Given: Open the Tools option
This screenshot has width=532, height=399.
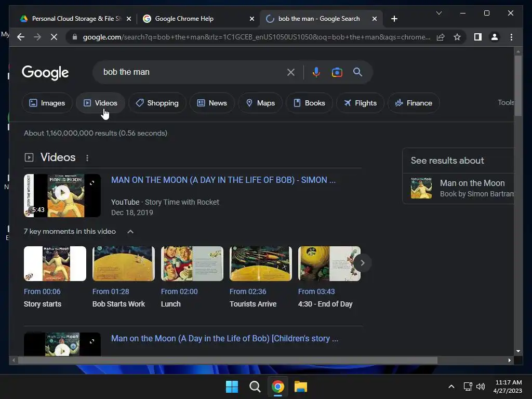Looking at the screenshot, I should pos(506,102).
